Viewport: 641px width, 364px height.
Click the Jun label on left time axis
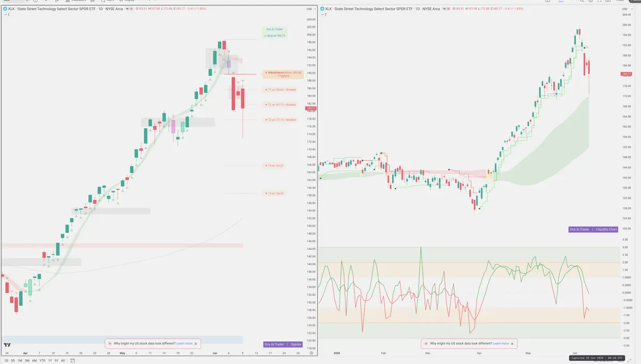[214, 353]
